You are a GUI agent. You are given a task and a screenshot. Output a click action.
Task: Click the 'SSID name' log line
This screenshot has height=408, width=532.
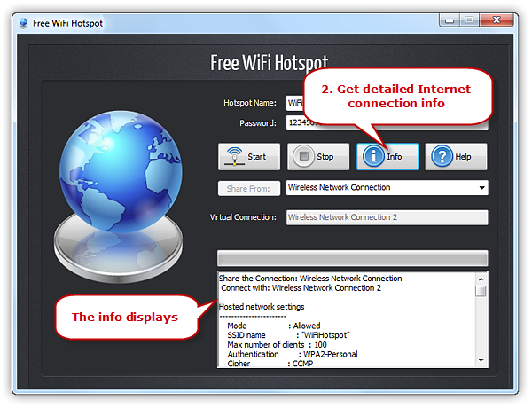click(288, 335)
